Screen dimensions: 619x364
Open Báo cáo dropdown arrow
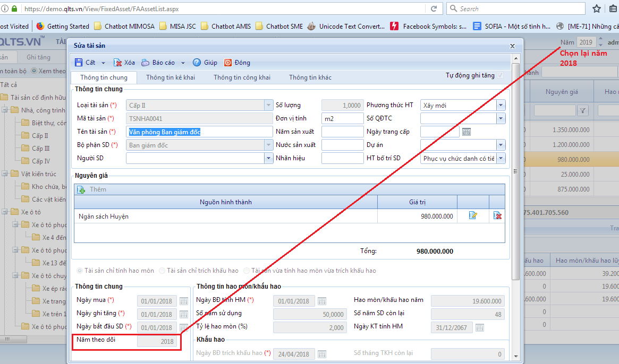[x=183, y=63]
